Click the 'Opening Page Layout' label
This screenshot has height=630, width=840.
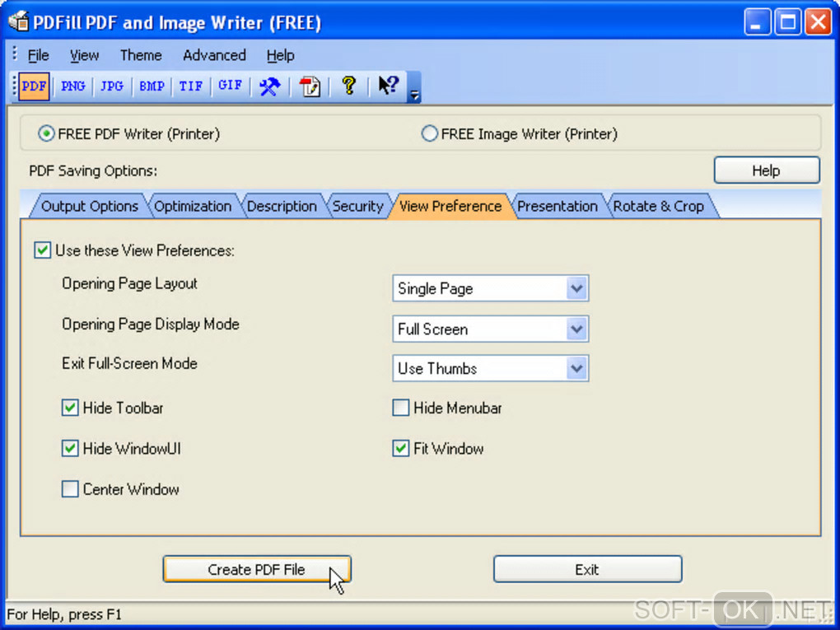click(x=129, y=284)
